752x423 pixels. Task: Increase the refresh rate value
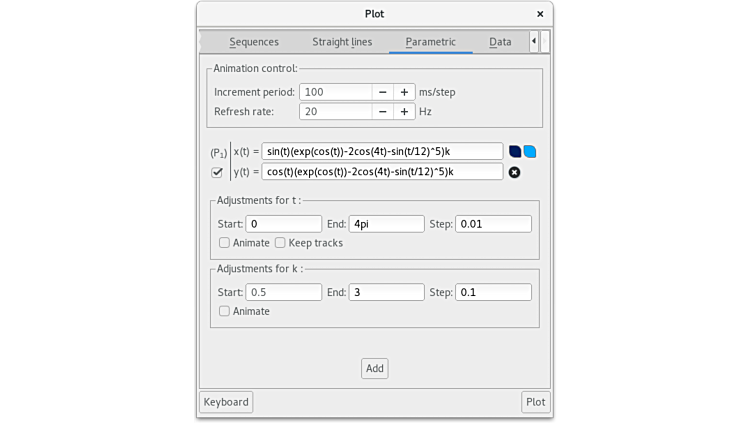click(404, 112)
